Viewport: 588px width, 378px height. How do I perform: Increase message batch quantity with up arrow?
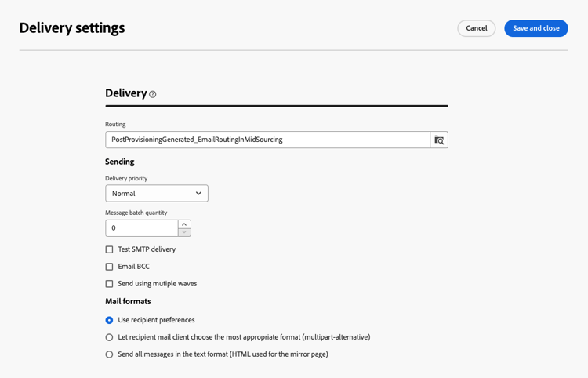tap(184, 224)
